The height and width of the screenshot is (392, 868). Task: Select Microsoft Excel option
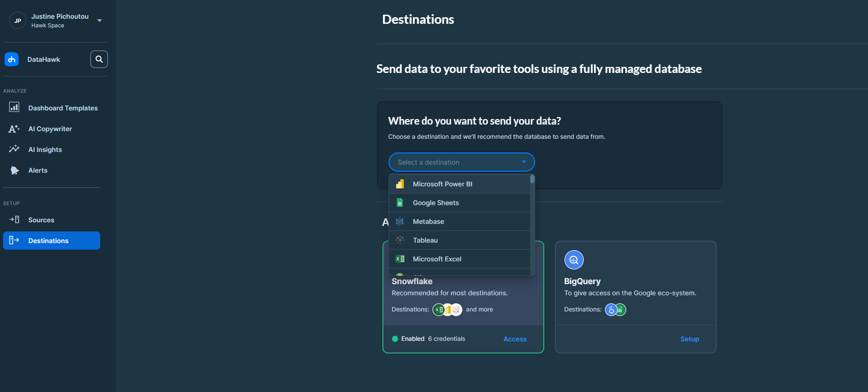click(459, 259)
